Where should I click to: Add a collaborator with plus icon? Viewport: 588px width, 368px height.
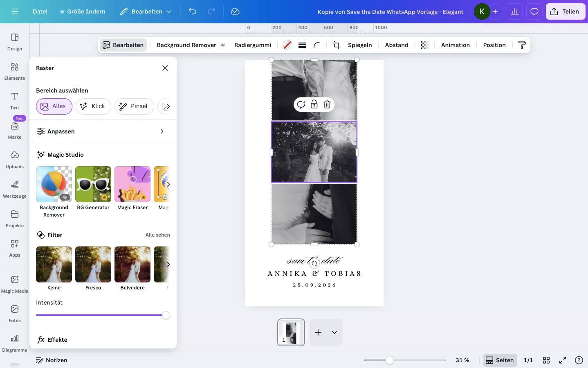tap(495, 11)
